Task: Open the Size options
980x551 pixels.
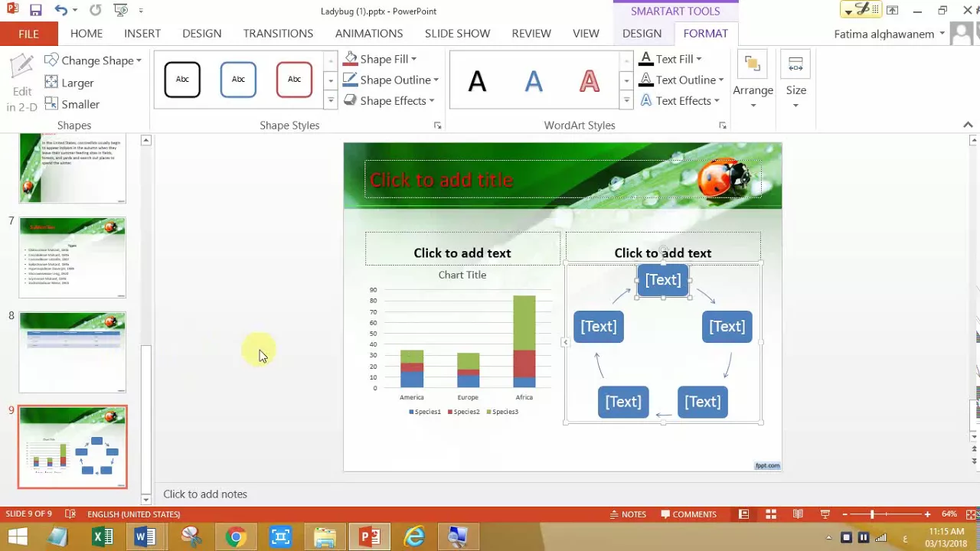Action: click(x=795, y=81)
